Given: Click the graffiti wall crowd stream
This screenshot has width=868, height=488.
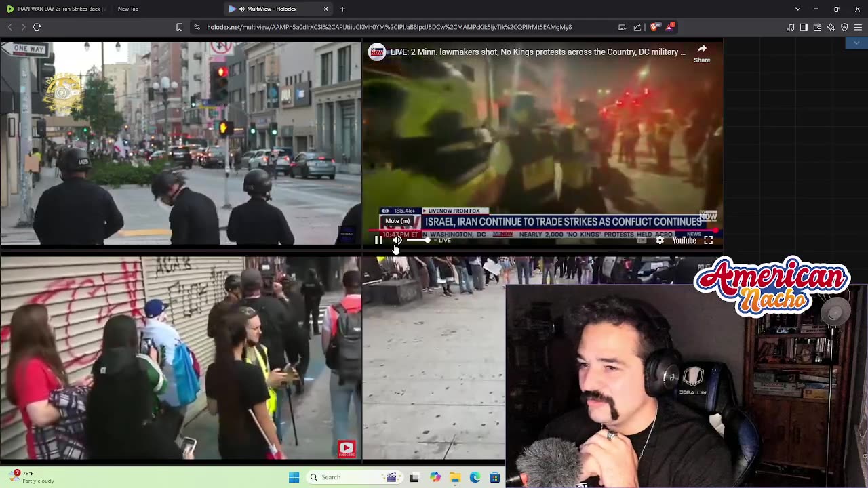Looking at the screenshot, I should [180, 359].
